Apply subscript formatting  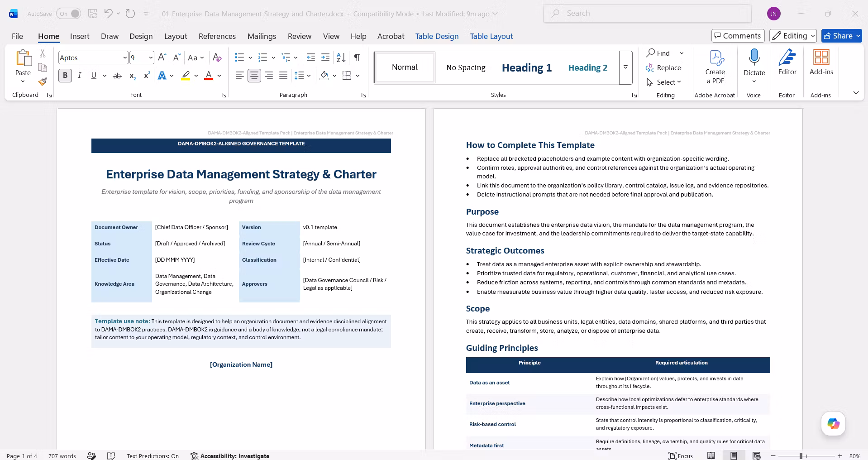tap(132, 76)
